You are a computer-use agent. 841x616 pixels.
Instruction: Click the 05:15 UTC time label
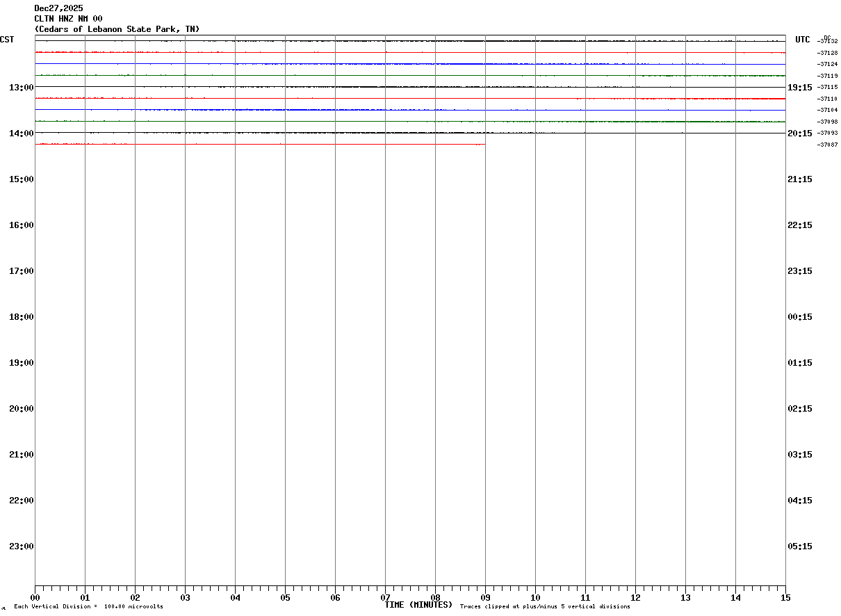[x=799, y=546]
